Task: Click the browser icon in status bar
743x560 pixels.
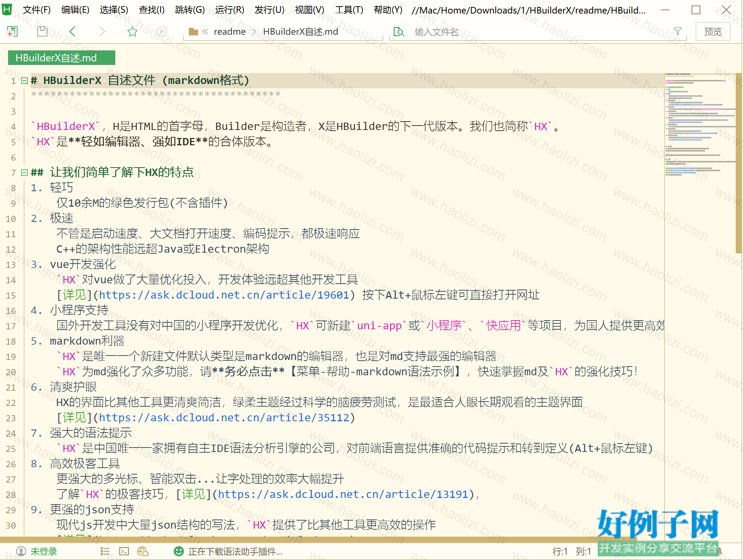Action: coord(143,551)
